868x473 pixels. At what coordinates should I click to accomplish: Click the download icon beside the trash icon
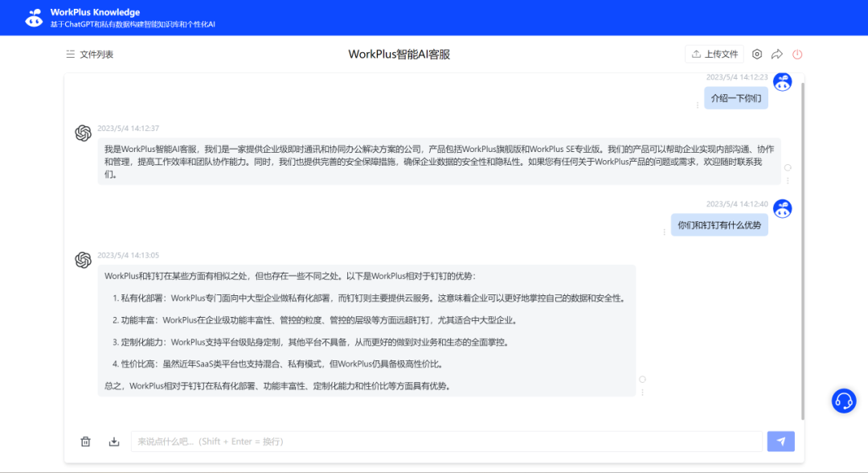pyautogui.click(x=113, y=441)
